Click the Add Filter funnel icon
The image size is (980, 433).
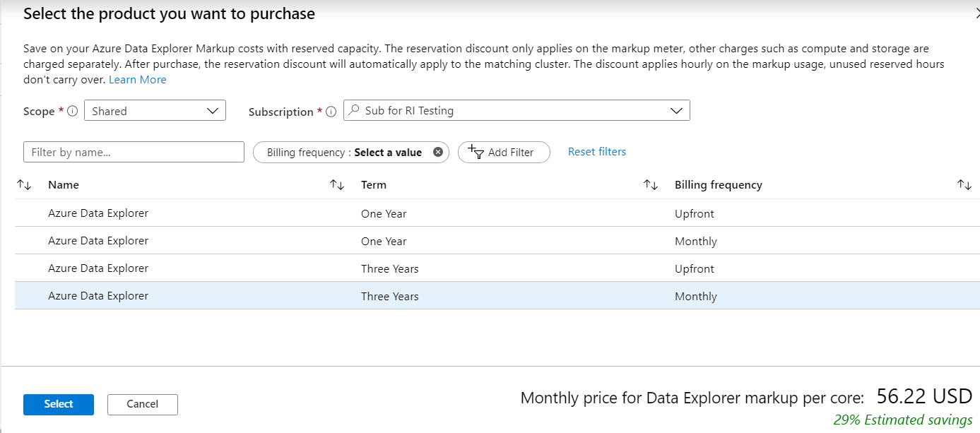(476, 152)
